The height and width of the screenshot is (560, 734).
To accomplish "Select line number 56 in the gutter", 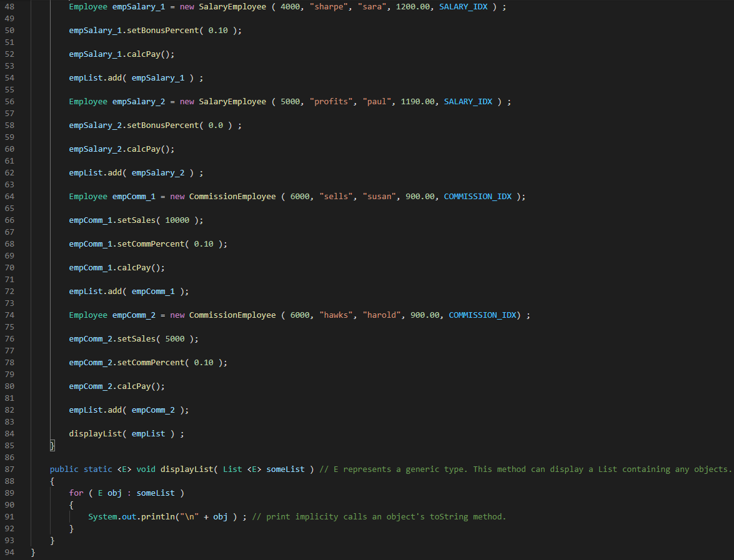I will pyautogui.click(x=9, y=101).
